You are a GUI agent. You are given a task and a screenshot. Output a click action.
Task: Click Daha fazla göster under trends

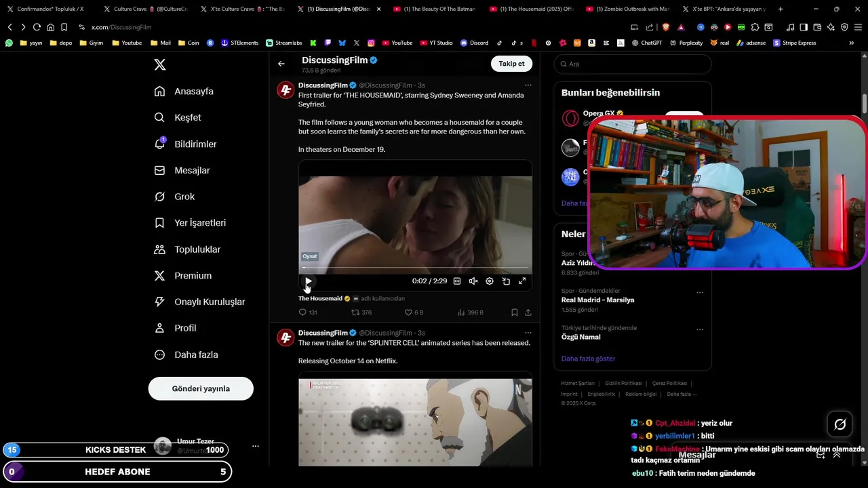click(x=588, y=359)
